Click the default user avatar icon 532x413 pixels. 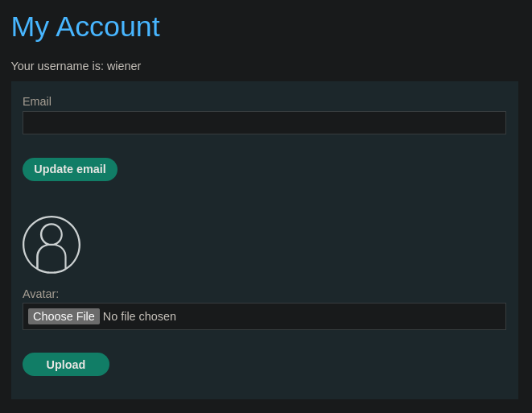pos(52,245)
